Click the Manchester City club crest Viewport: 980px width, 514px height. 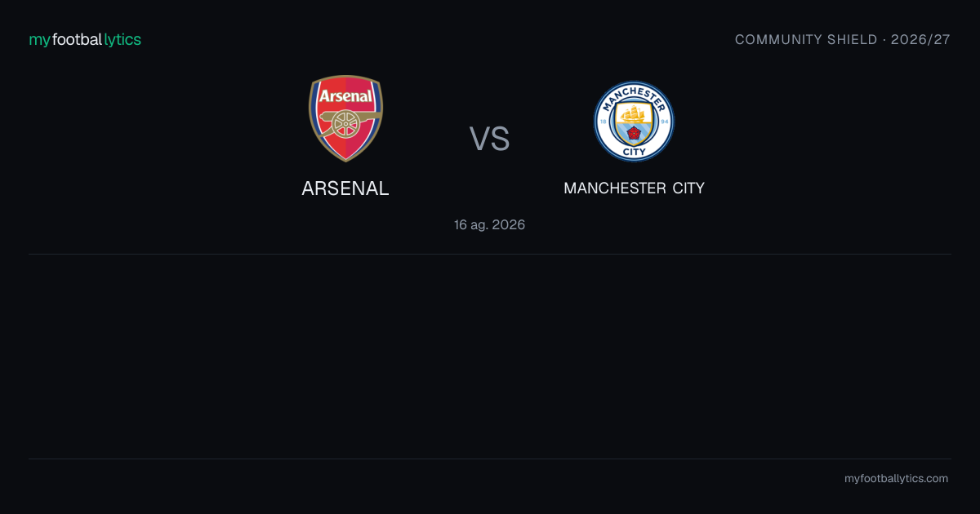(x=634, y=121)
